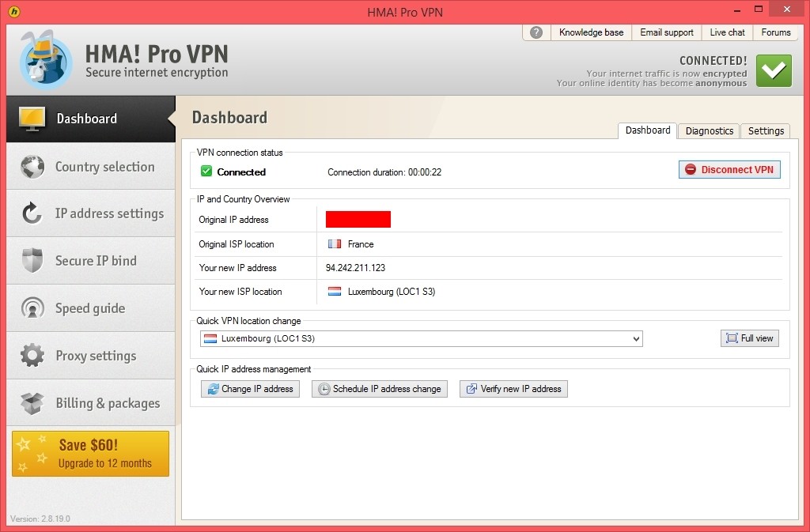Expand the Quick VPN location dropdown
The width and height of the screenshot is (810, 532).
click(x=422, y=338)
